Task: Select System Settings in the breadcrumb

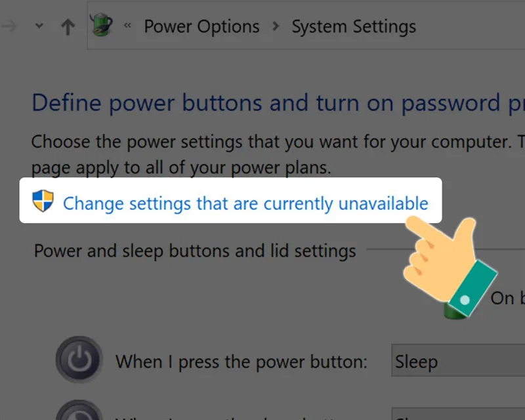Action: (x=353, y=26)
